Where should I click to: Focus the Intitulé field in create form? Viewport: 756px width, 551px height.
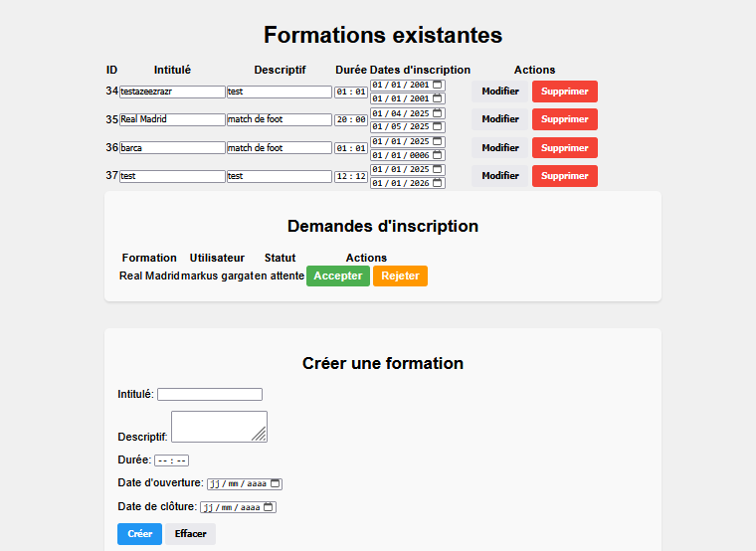tap(209, 395)
